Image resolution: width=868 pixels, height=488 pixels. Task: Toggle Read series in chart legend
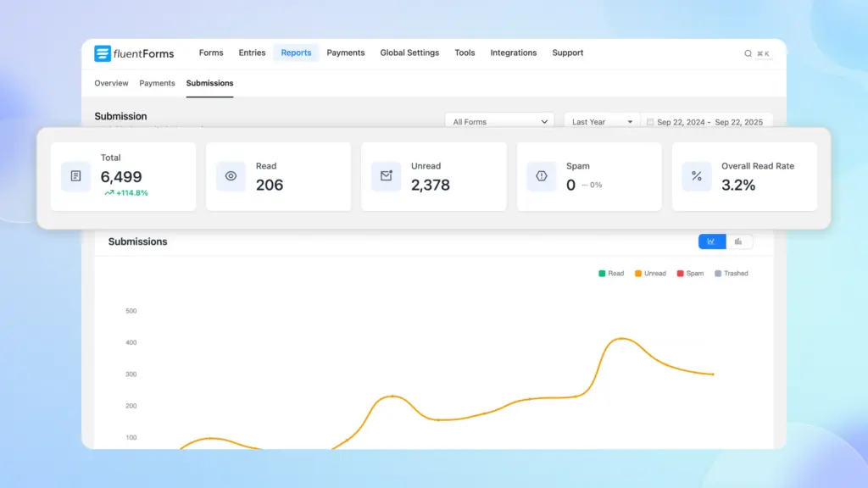tap(611, 274)
